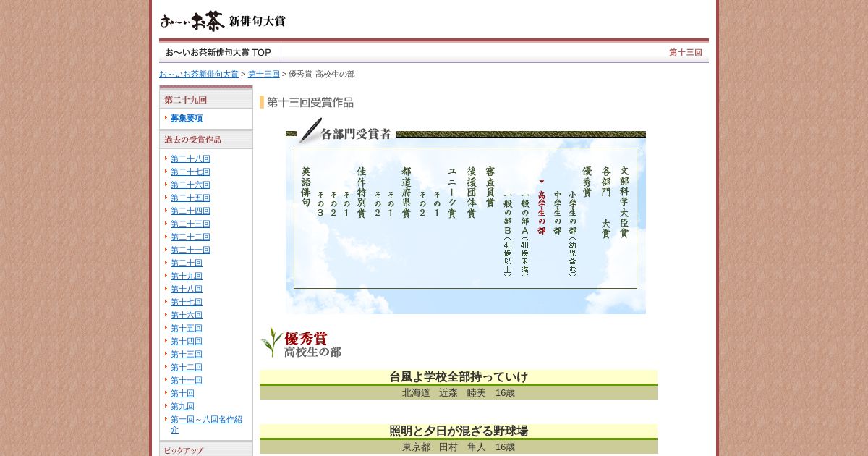Image resolution: width=868 pixels, height=456 pixels.
Task: Click the 第二十九回 sidebar header
Action: (206, 100)
